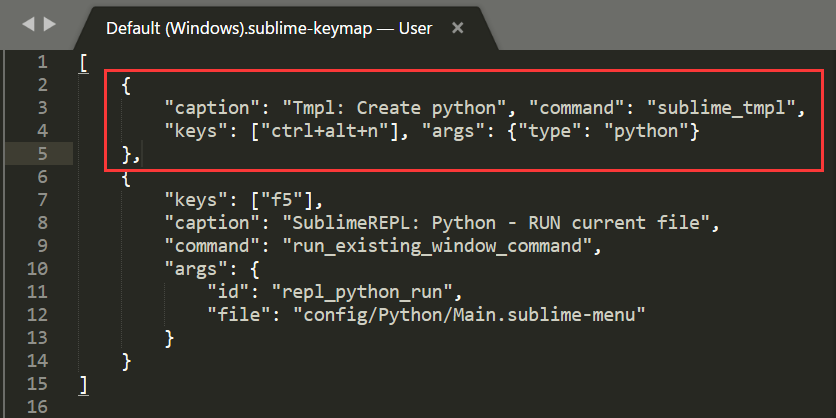The width and height of the screenshot is (836, 418).
Task: Switch to the Default (Windows).sublime-keymap tab
Action: 269,28
